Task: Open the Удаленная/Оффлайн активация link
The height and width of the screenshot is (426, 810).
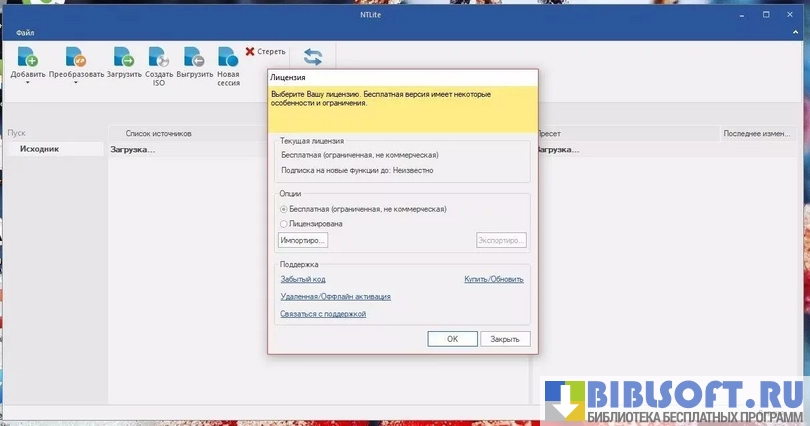Action: coord(335,296)
